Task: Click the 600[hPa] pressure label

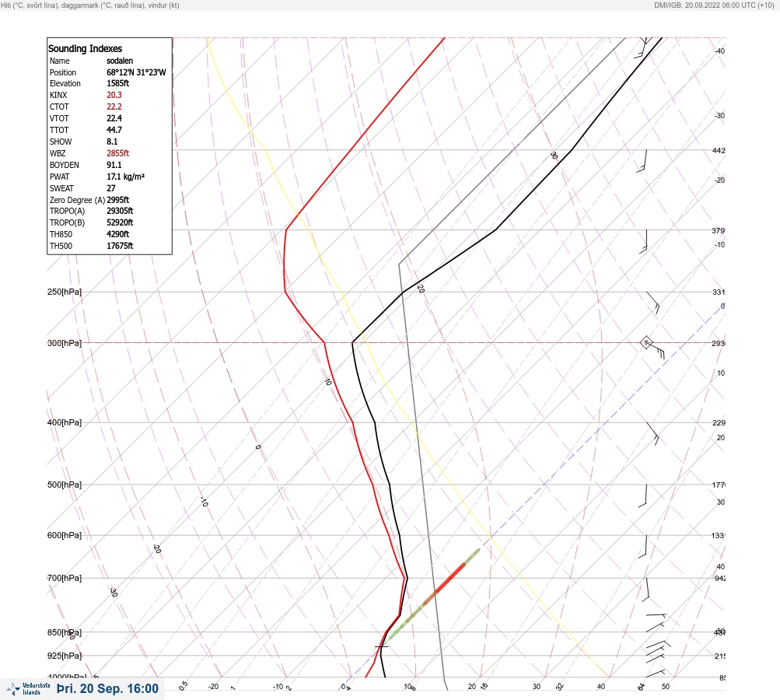Action: pos(65,535)
